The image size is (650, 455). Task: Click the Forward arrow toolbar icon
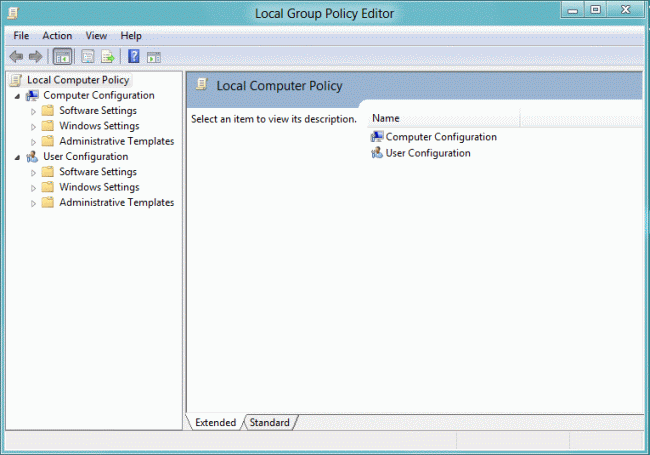36,56
